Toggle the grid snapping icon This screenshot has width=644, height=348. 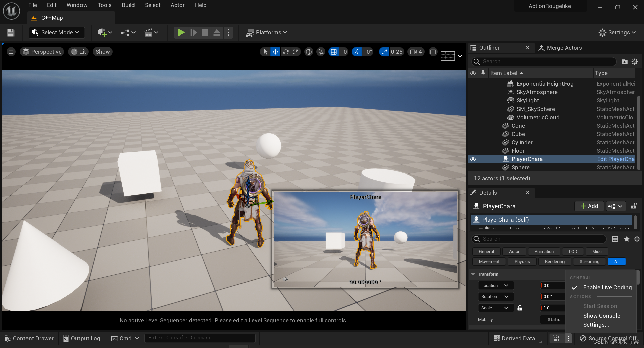pyautogui.click(x=334, y=52)
